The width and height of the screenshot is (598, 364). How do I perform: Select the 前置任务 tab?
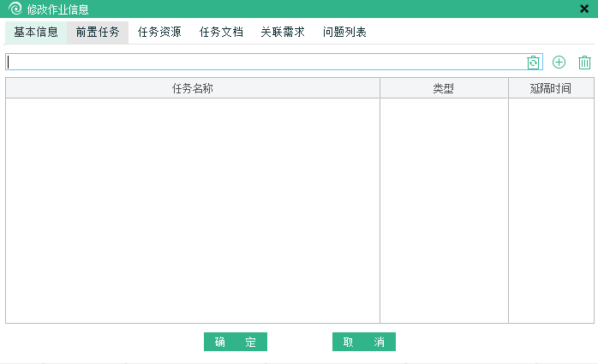coord(98,33)
